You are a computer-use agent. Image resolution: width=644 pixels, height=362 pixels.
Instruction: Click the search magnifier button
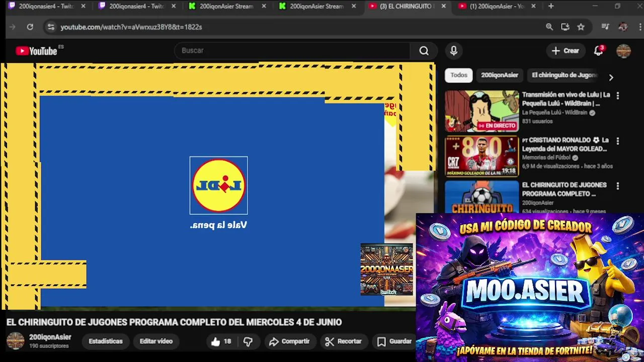pos(424,51)
